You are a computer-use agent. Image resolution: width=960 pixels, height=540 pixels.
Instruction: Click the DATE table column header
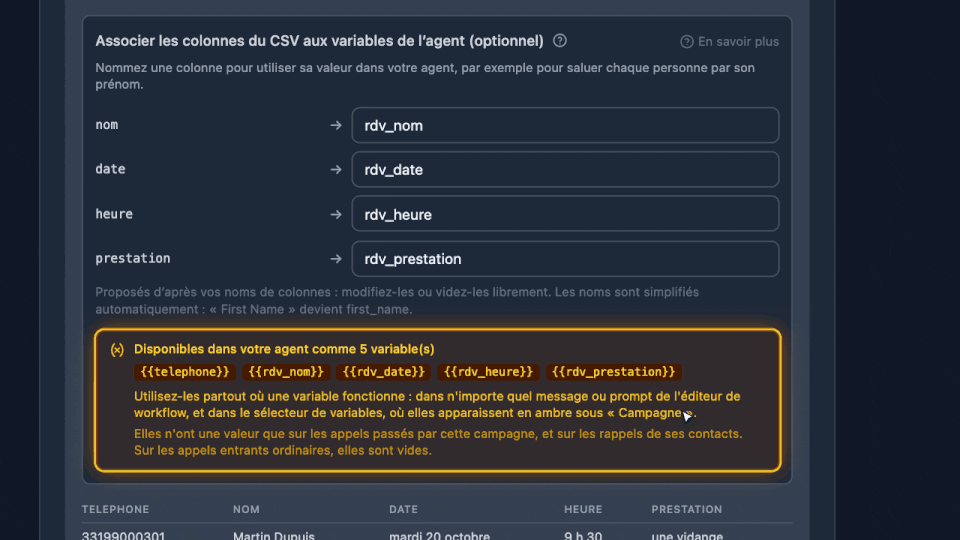403,509
